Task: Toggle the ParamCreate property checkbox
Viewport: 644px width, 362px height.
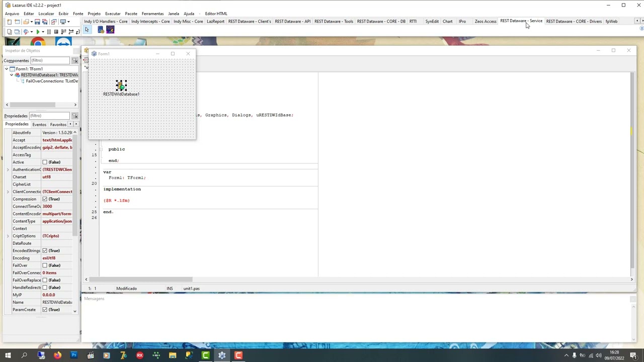Action: 45,310
